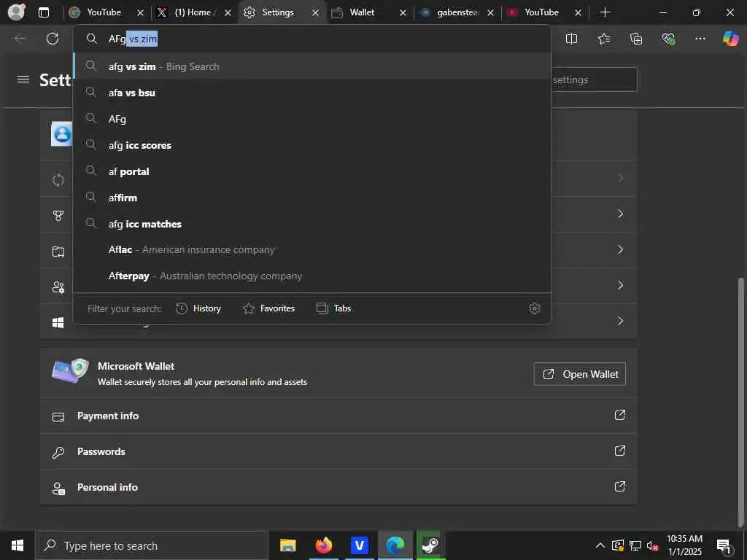Open a new tab
This screenshot has width=747, height=560.
pyautogui.click(x=605, y=12)
